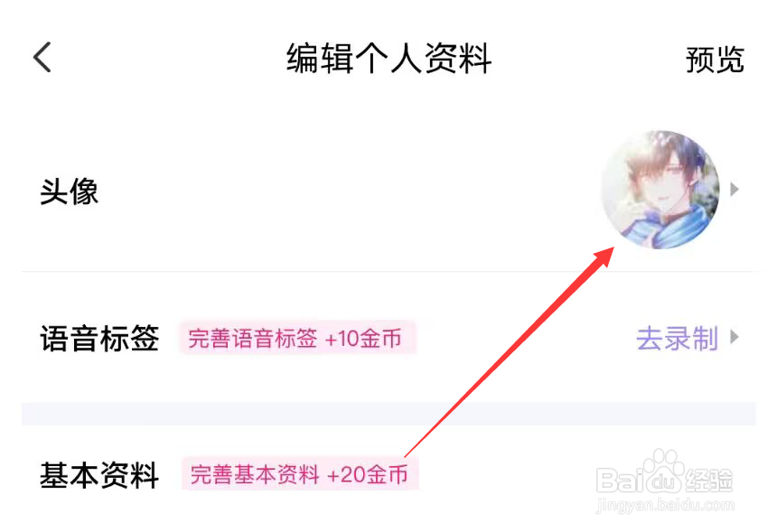Tap the profile avatar picture
The width and height of the screenshot is (777, 532).
click(x=660, y=189)
